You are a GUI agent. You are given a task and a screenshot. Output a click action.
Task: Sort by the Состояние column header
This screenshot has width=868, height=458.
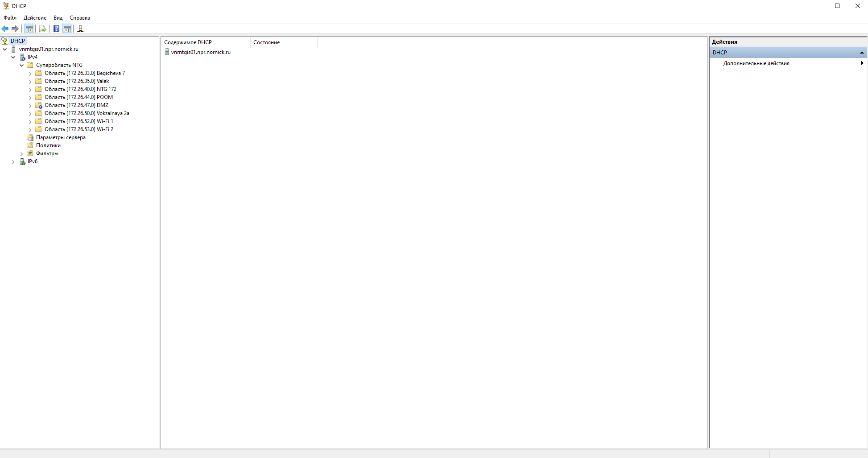(267, 42)
